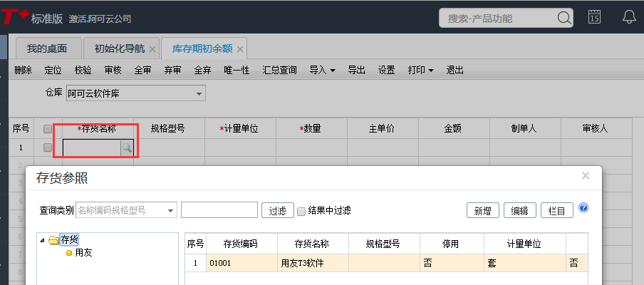The image size is (644, 285).
Task: Tick the checkbox for row 1
Action: tap(48, 147)
